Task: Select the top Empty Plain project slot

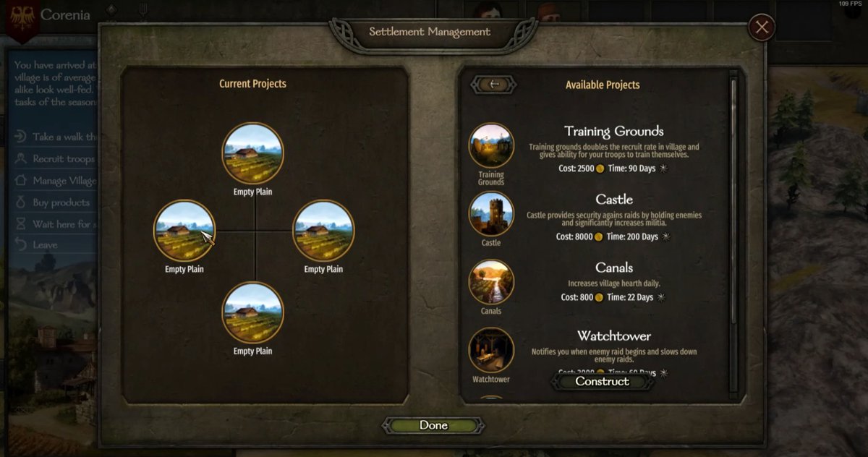Action: (x=253, y=153)
